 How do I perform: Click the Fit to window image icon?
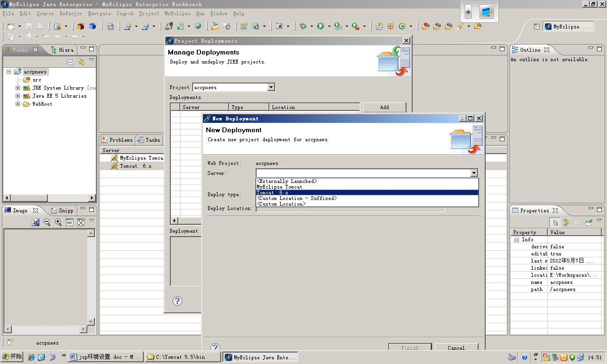coord(81,222)
